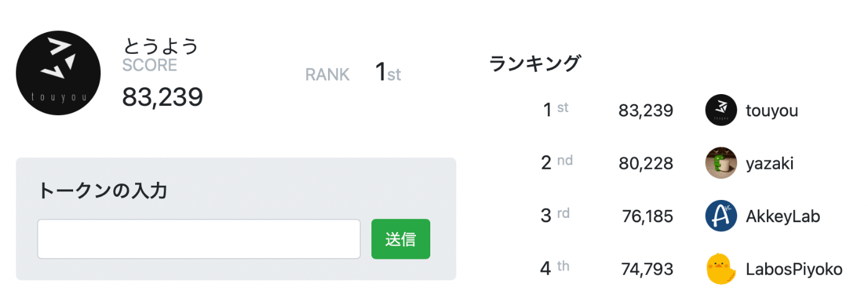Image resolution: width=868 pixels, height=294 pixels.
Task: Click AkkeyLab's blue avatar icon
Action: tap(721, 216)
